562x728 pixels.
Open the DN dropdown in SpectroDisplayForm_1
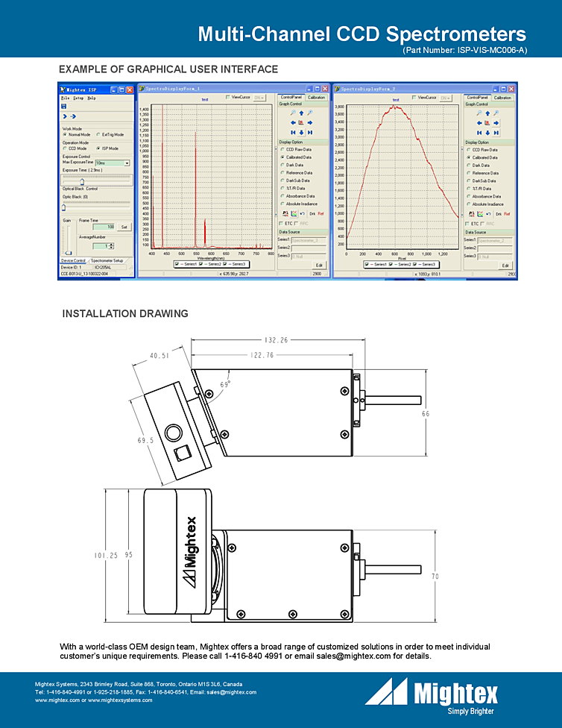(259, 98)
